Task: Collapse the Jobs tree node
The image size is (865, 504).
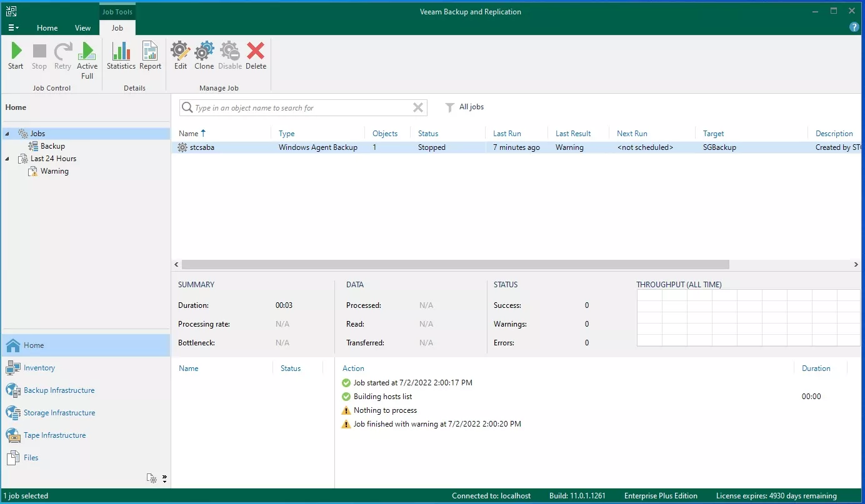Action: (7, 134)
